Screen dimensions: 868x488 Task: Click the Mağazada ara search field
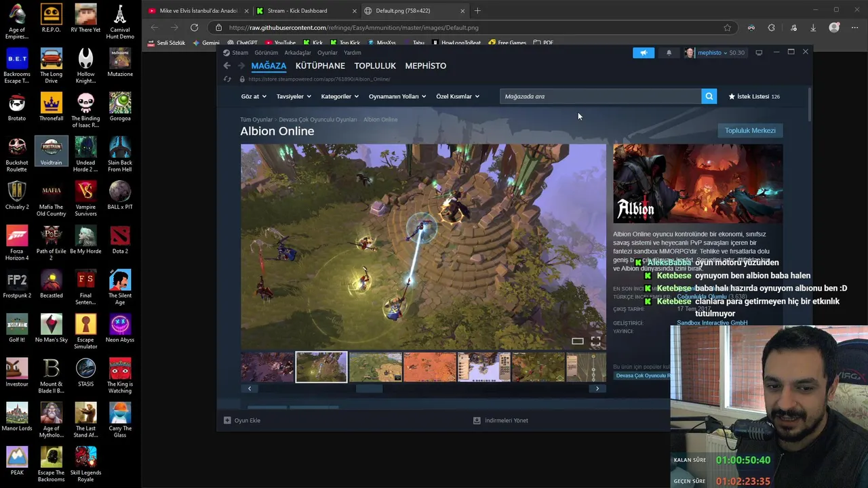coord(600,96)
